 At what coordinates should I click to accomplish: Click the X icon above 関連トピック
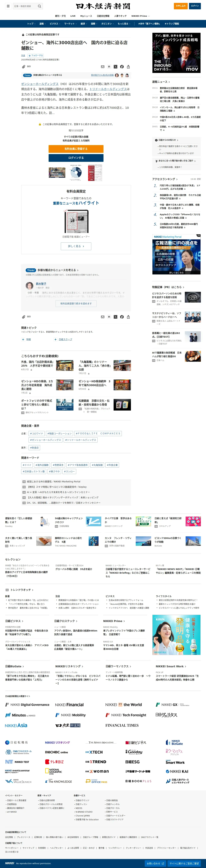[x=116, y=317]
